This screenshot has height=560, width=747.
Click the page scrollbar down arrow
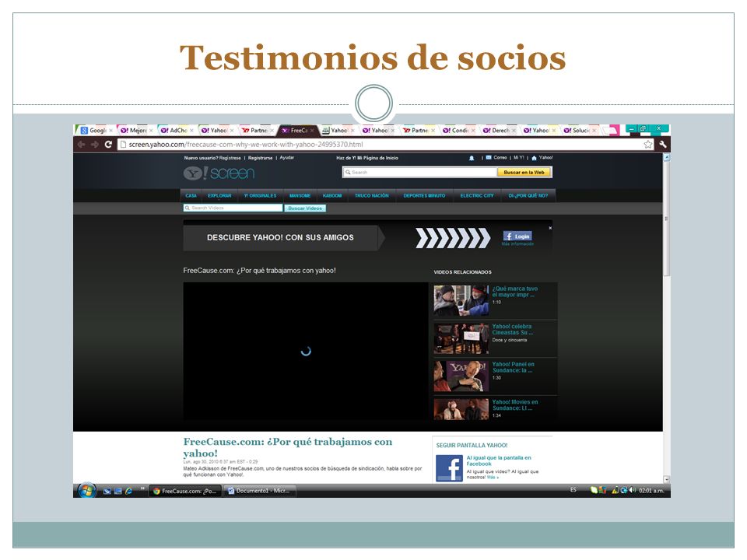(667, 480)
